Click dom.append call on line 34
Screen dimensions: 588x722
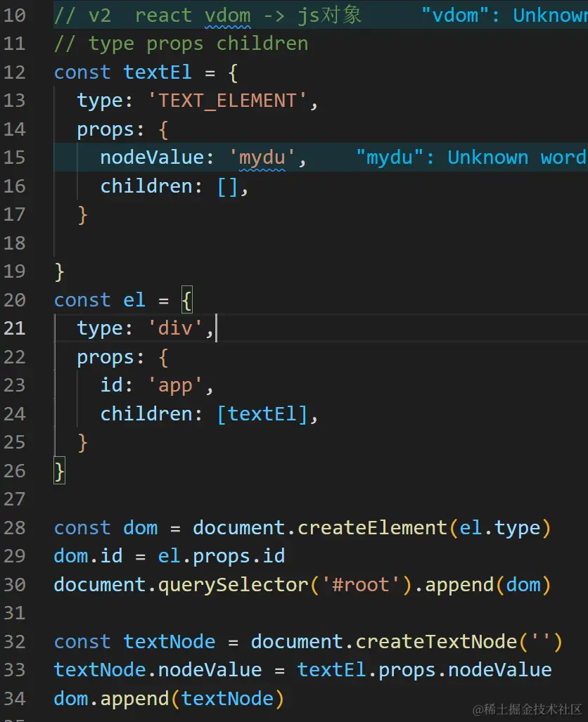169,699
